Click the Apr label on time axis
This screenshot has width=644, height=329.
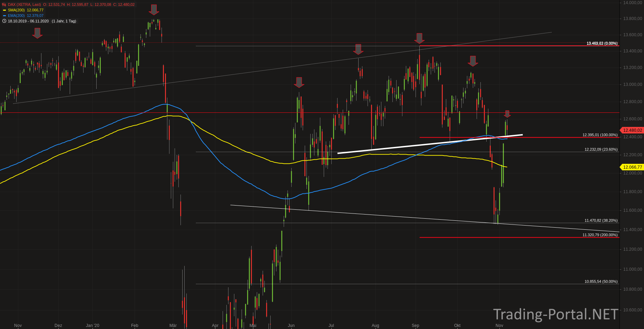click(x=215, y=326)
